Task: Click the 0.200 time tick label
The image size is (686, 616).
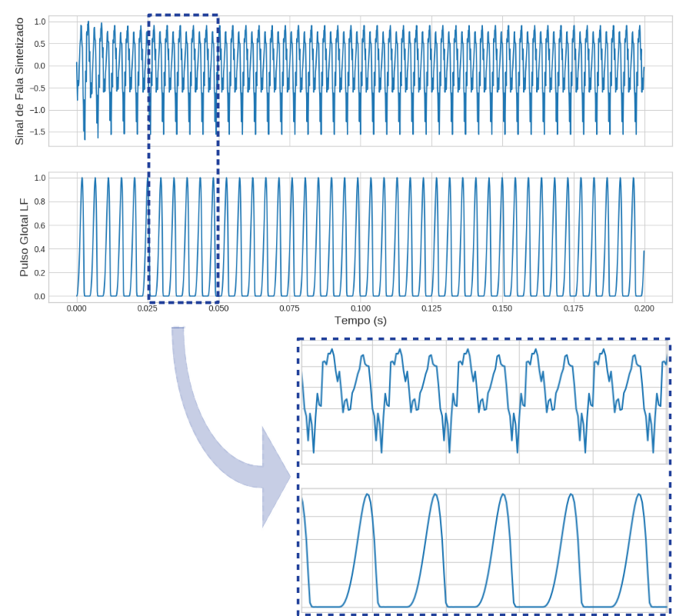Action: point(644,308)
